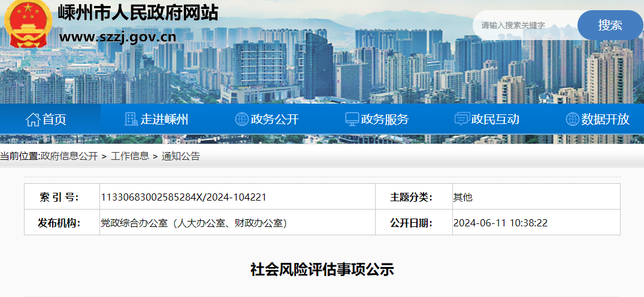
Task: Click the national emblem logo
Action: point(28,24)
